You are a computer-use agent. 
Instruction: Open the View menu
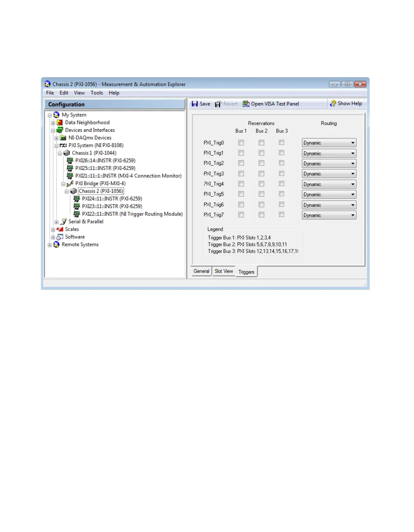pos(79,93)
